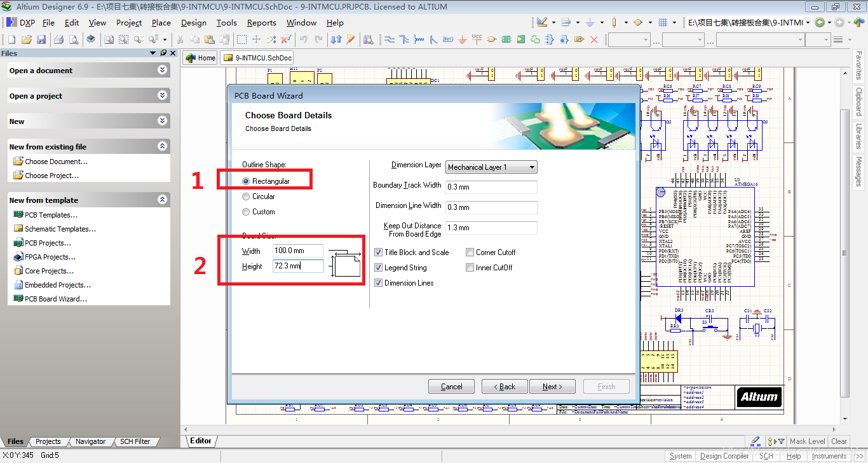Image resolution: width=868 pixels, height=463 pixels.
Task: Click the Width input field
Action: 298,251
